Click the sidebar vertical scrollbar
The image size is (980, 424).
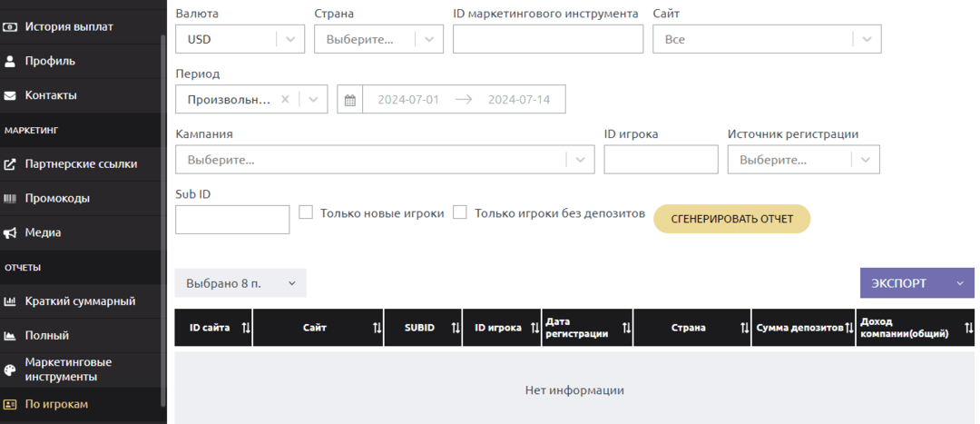click(163, 219)
